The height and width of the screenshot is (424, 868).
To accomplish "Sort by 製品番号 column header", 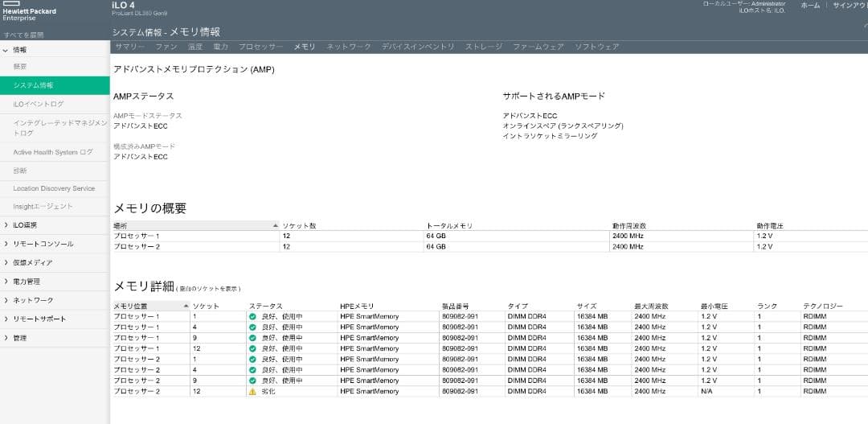I will click(456, 306).
